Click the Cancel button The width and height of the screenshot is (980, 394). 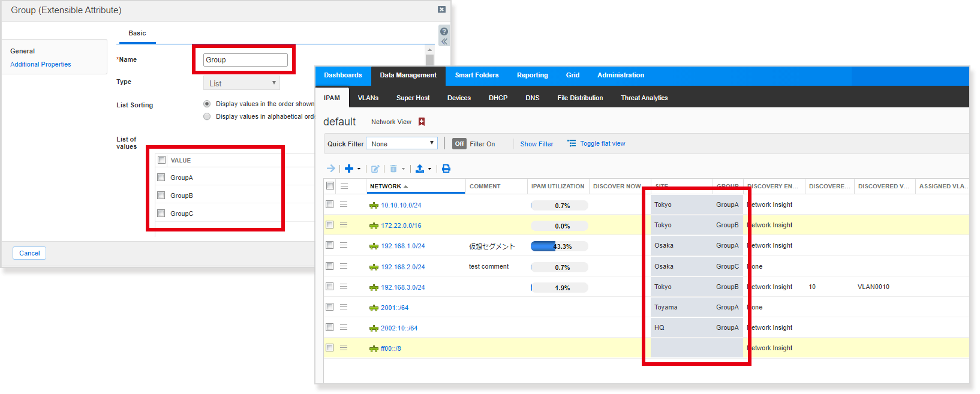(x=29, y=253)
